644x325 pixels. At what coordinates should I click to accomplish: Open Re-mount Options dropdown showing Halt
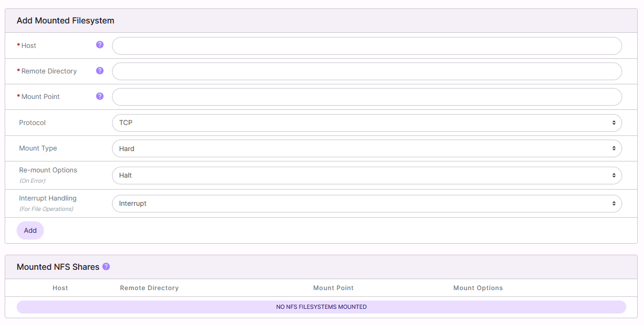(x=367, y=176)
